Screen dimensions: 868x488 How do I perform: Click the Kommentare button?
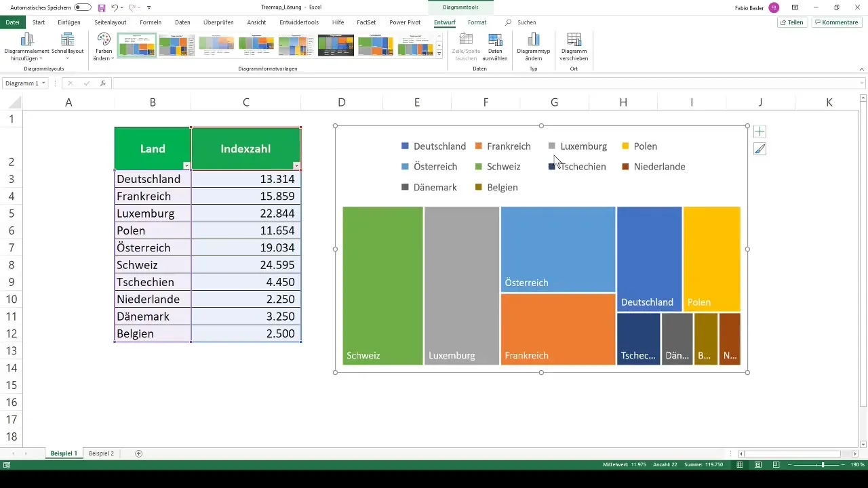point(836,22)
